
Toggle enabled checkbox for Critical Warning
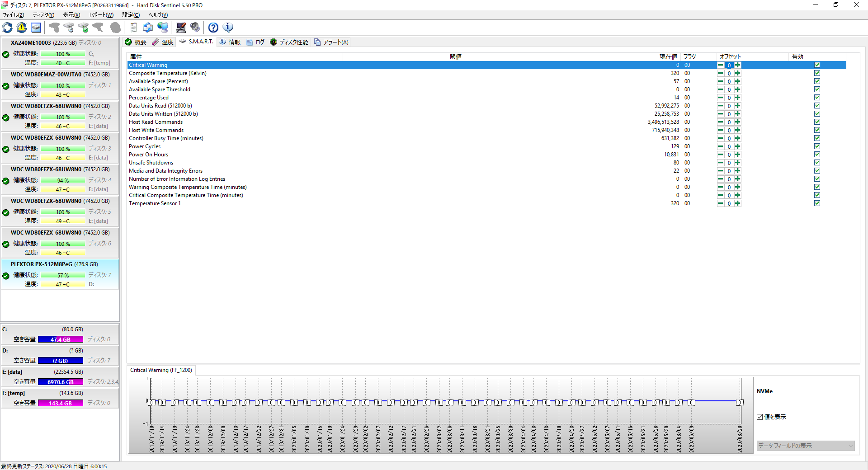817,65
